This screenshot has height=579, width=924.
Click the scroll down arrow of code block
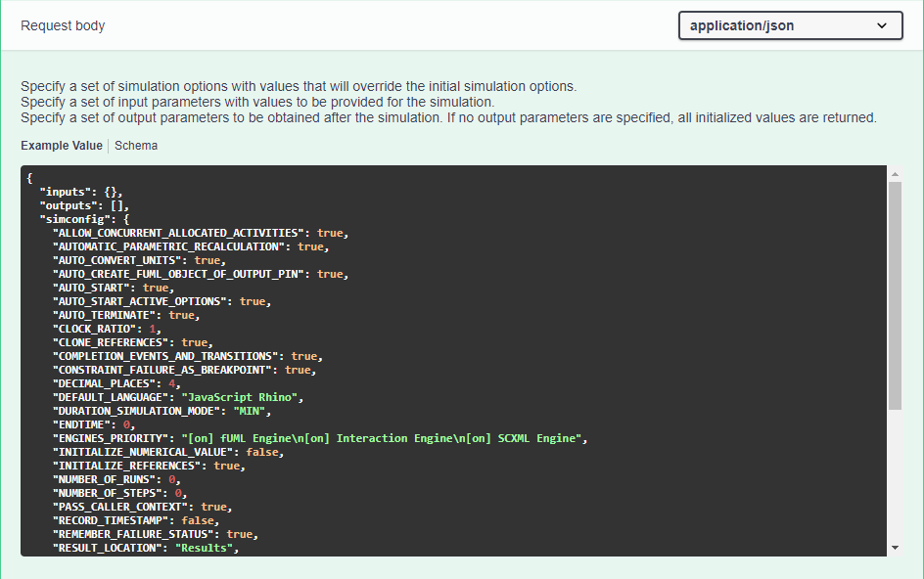click(895, 547)
